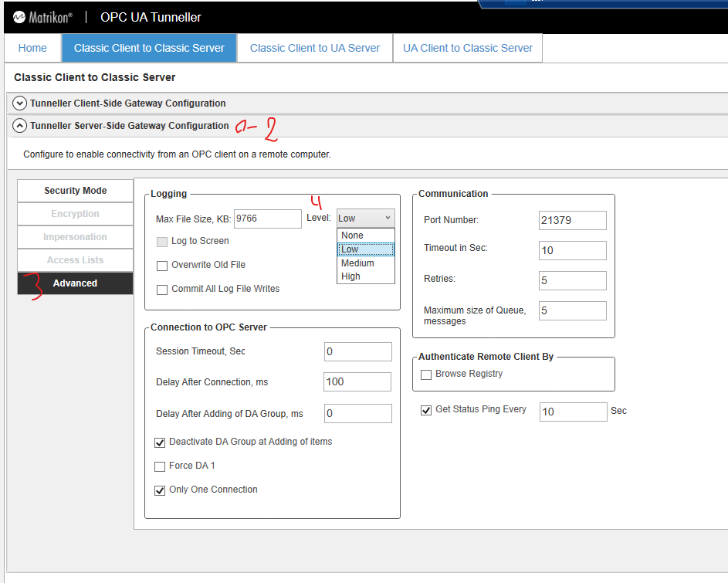This screenshot has height=583, width=728.
Task: Choose Low in Level dropdown list
Action: pyautogui.click(x=366, y=249)
